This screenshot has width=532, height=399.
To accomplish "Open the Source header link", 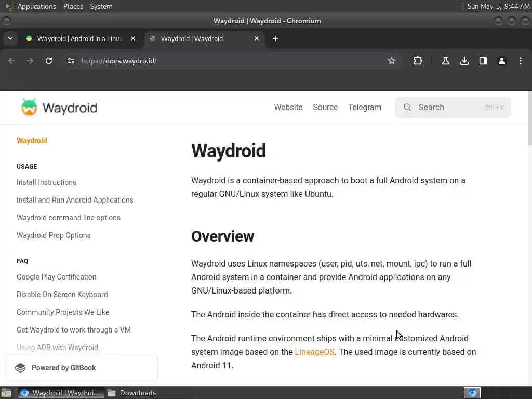I will 325,107.
